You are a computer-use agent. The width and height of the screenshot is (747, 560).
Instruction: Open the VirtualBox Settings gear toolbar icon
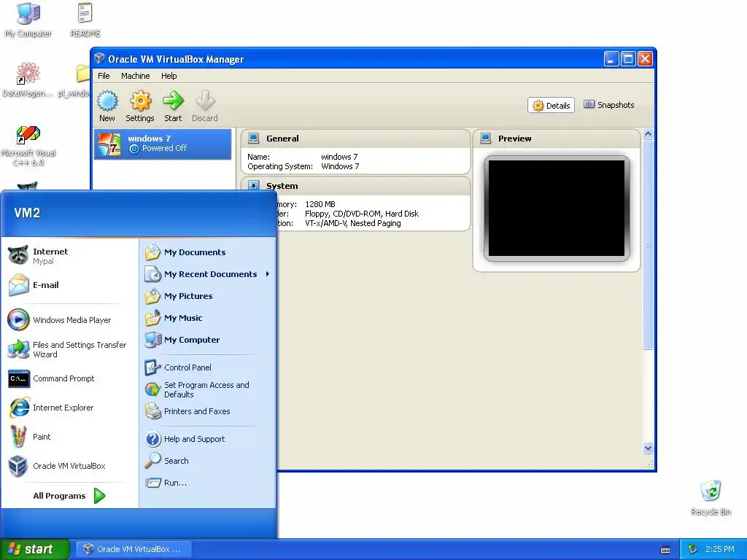pyautogui.click(x=140, y=106)
